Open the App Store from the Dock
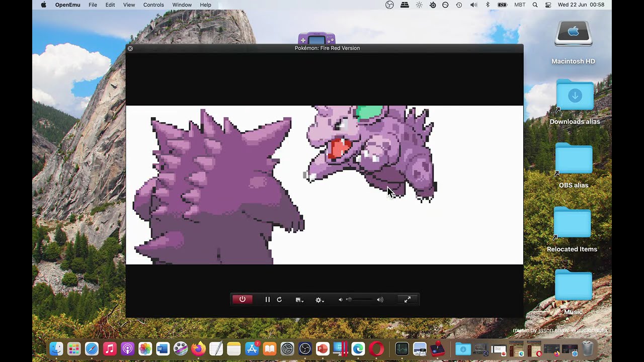Screen dimensions: 644x362 point(252,348)
